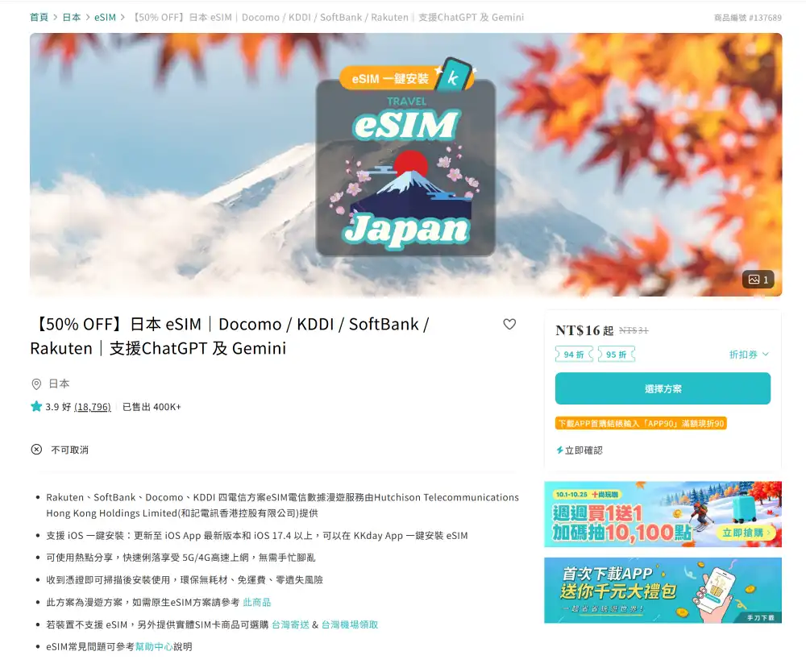
Task: Click the bullet about 熱點分享 5G/4G
Action: pos(181,558)
